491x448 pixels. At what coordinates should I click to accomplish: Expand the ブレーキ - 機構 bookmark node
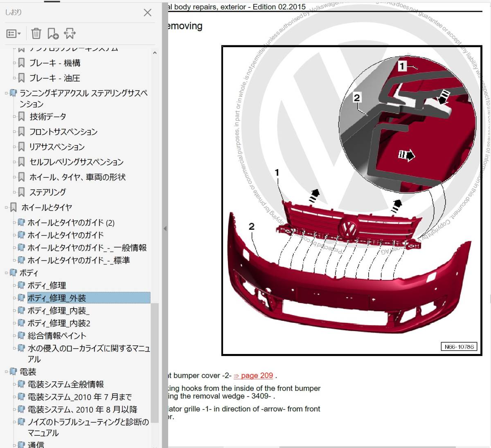pyautogui.click(x=14, y=63)
